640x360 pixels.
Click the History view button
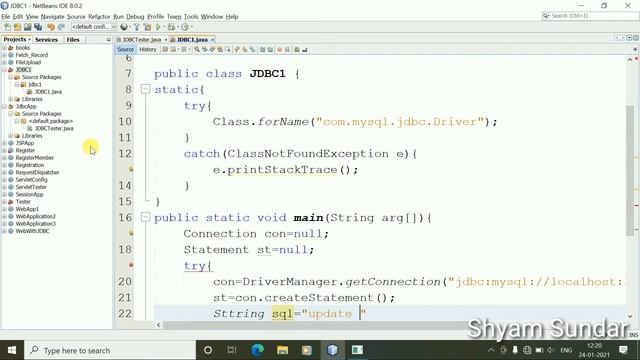tap(148, 49)
